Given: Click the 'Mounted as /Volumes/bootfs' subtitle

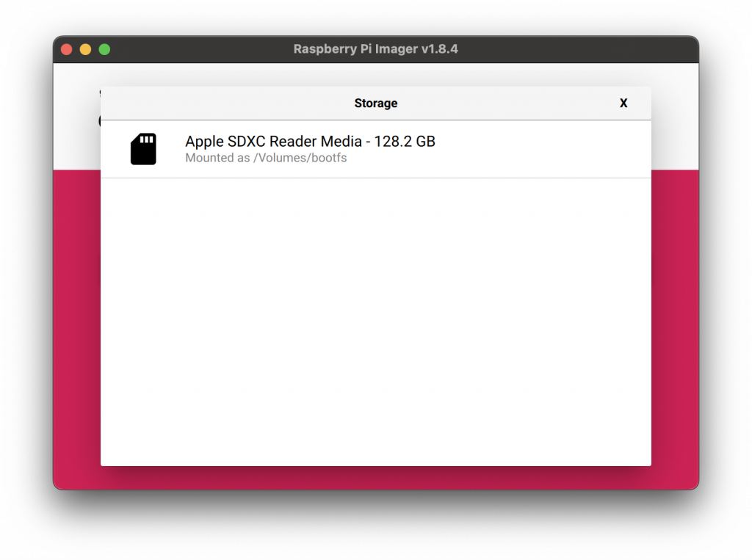Looking at the screenshot, I should coord(265,159).
